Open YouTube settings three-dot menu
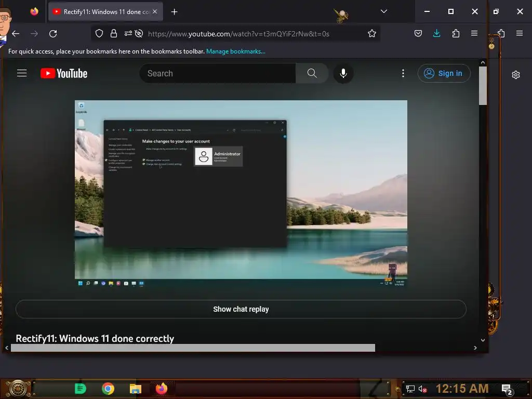 403,73
